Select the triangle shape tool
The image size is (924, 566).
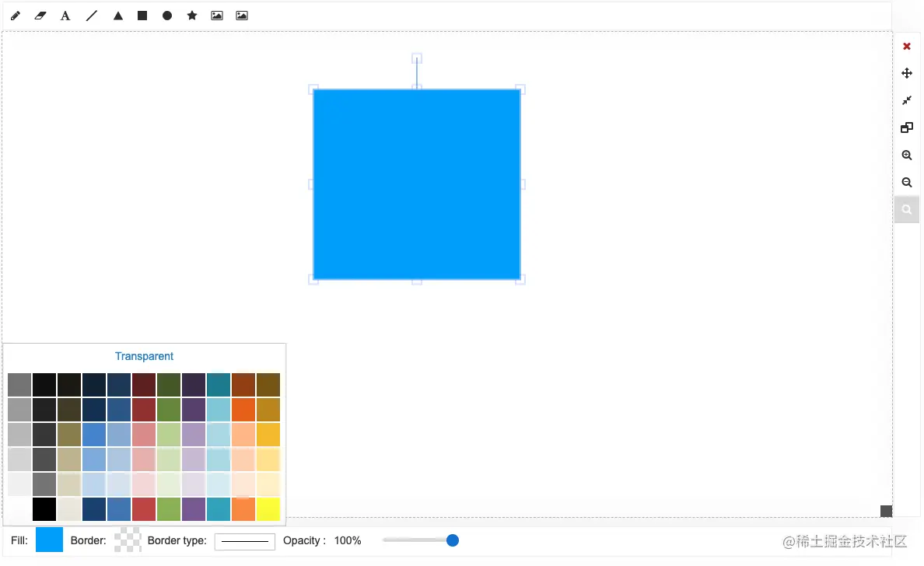117,16
